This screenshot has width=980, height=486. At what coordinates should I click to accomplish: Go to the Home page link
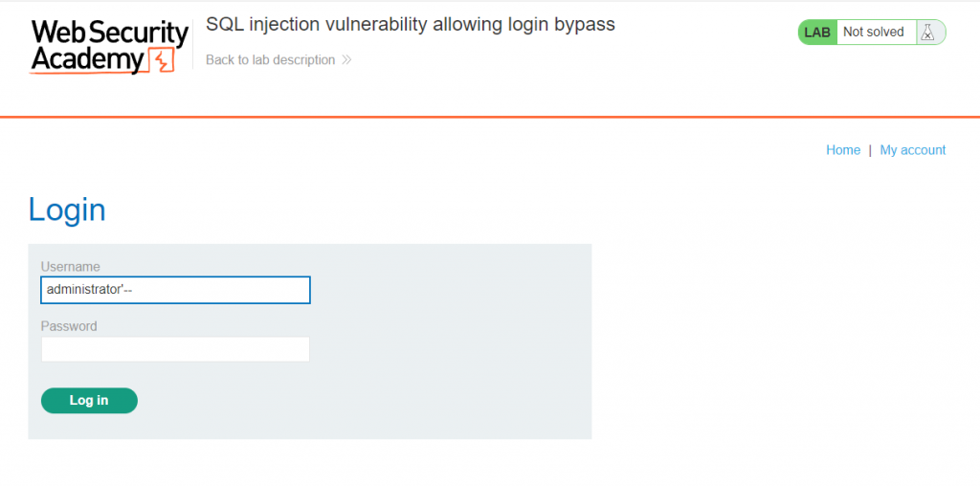[x=843, y=150]
